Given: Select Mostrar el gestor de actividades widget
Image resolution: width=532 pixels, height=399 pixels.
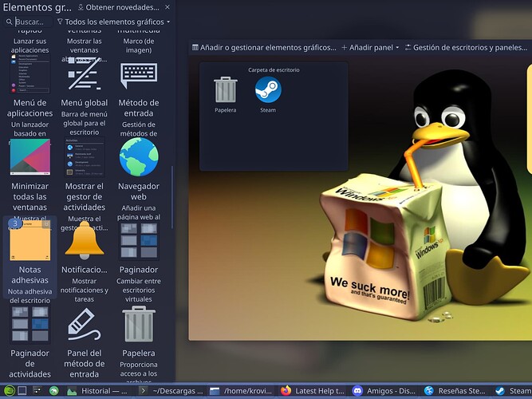Looking at the screenshot, I should (x=84, y=157).
